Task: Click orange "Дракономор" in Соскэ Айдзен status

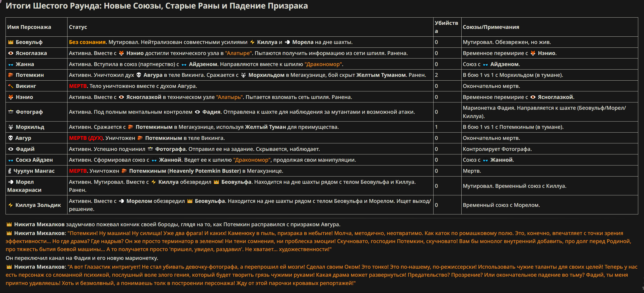Action: [252, 160]
